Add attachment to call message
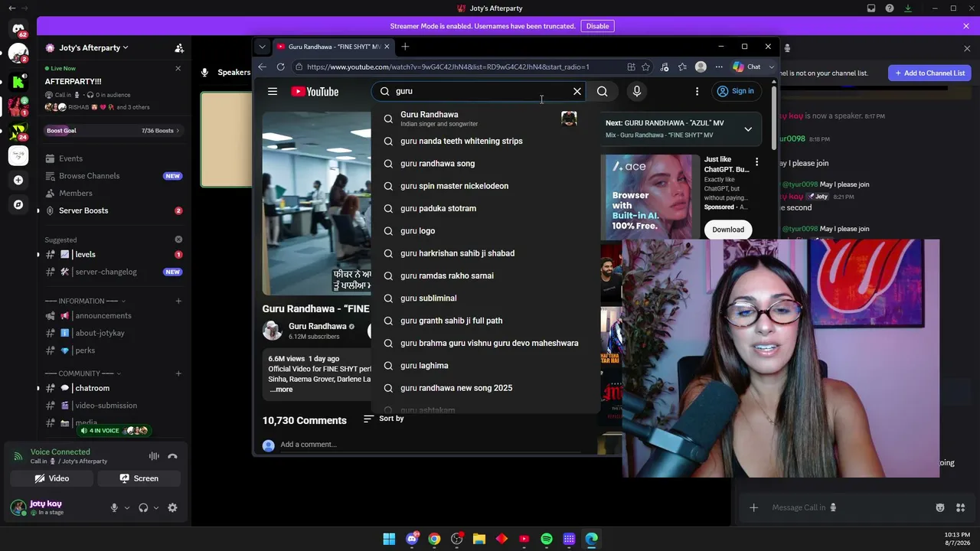The image size is (980, 551). click(753, 507)
